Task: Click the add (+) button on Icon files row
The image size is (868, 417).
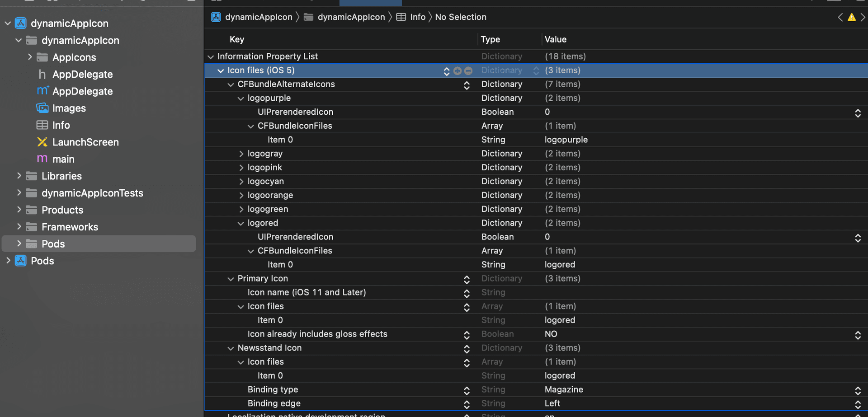Action: tap(458, 71)
